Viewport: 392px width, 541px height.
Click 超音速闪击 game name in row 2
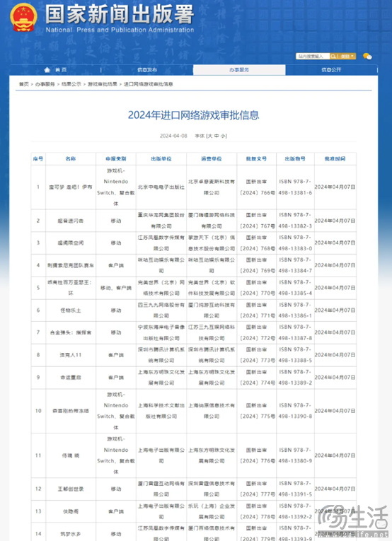70,221
